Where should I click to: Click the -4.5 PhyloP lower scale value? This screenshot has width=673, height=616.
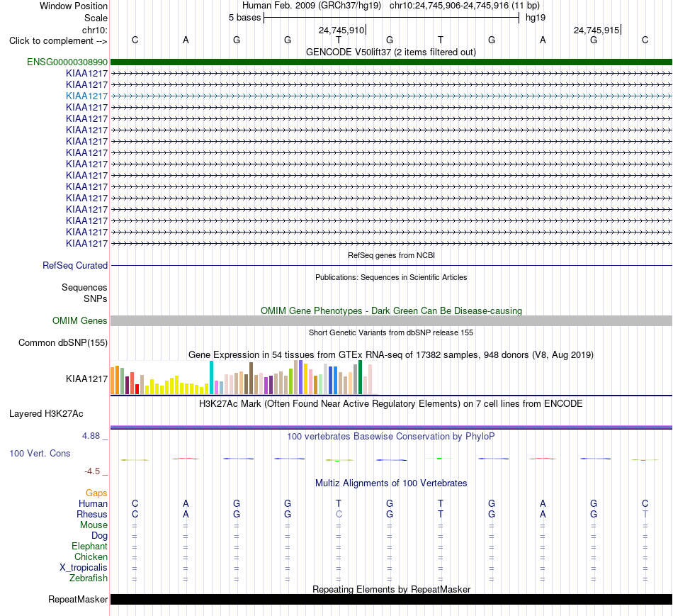coord(92,471)
